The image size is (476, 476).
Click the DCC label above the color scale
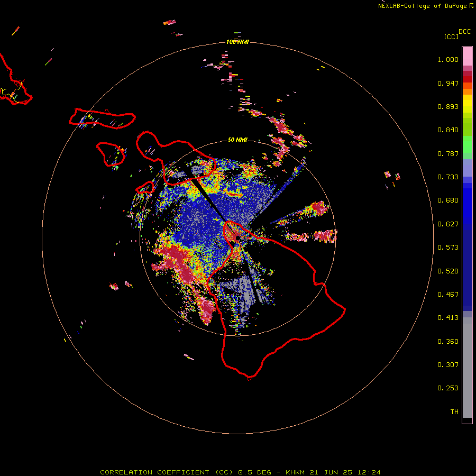[x=465, y=32]
